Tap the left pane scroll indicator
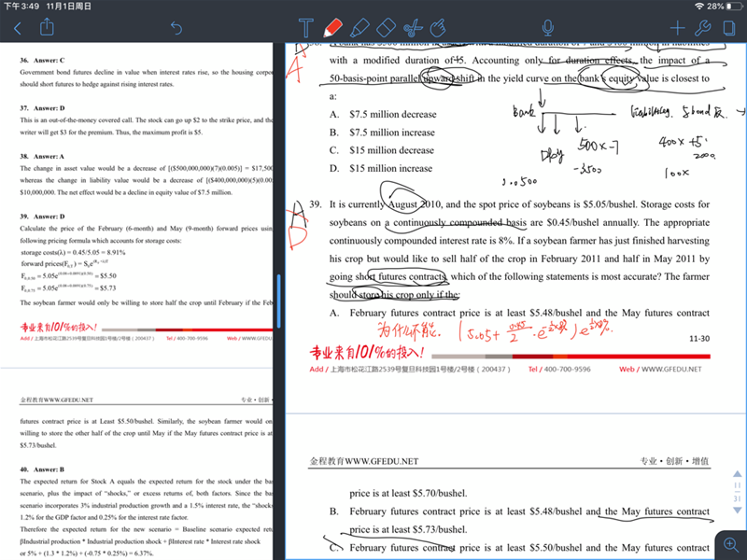Screen dimensions: 747x560 pos(277,299)
